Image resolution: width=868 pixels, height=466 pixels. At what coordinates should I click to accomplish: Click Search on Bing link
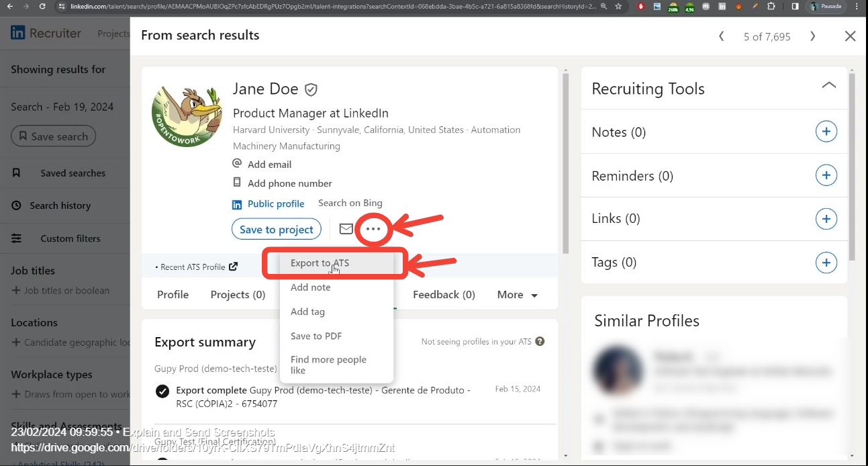350,203
